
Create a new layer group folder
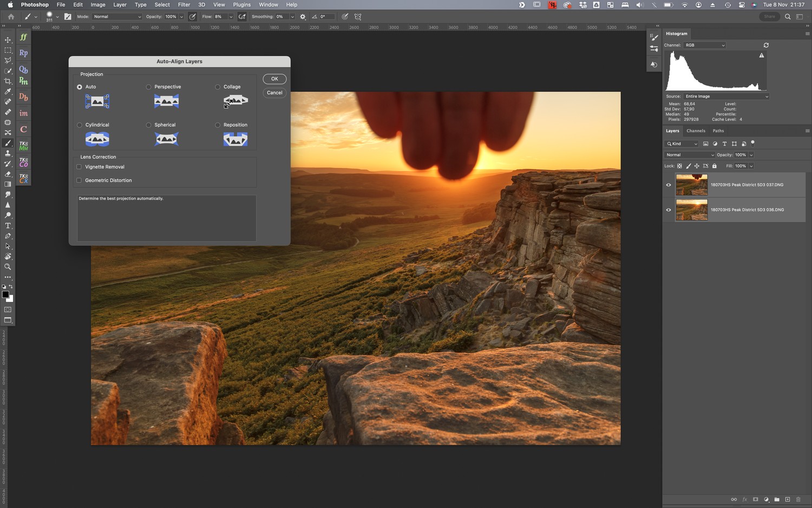click(x=777, y=499)
